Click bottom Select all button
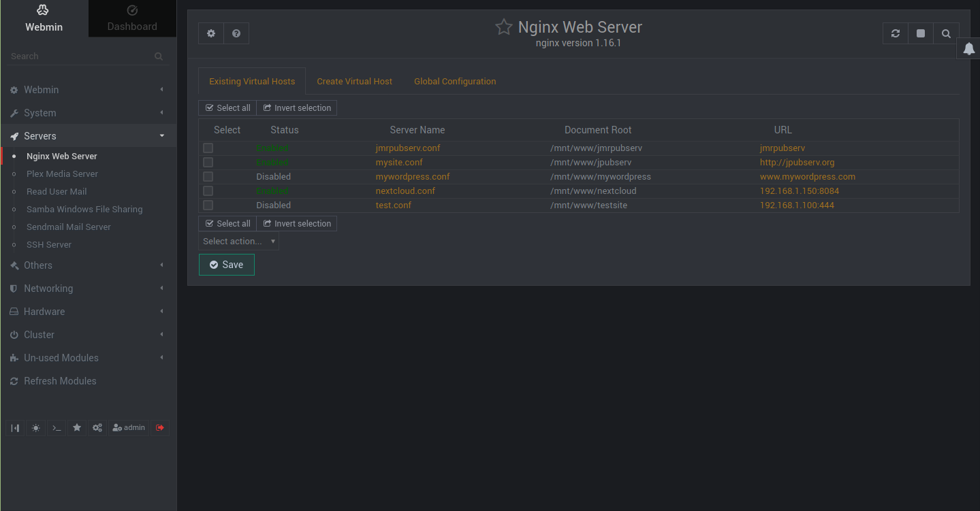The width and height of the screenshot is (980, 511). pyautogui.click(x=227, y=223)
